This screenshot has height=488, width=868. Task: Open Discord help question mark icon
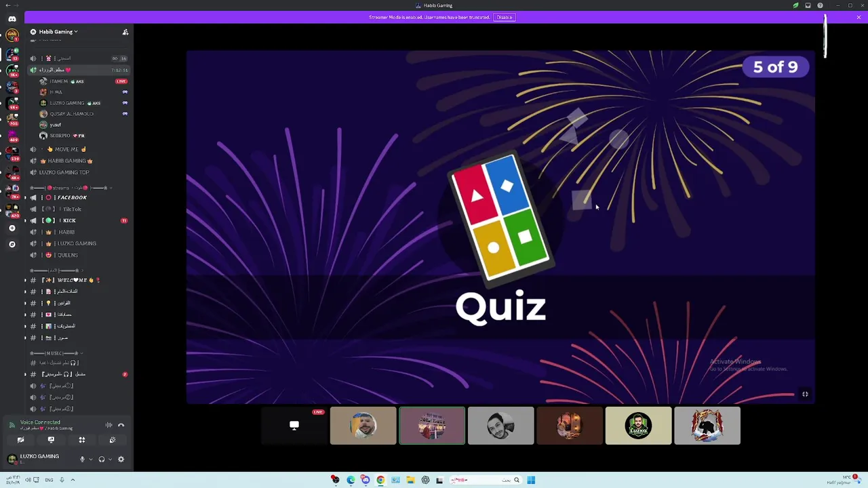(x=820, y=5)
